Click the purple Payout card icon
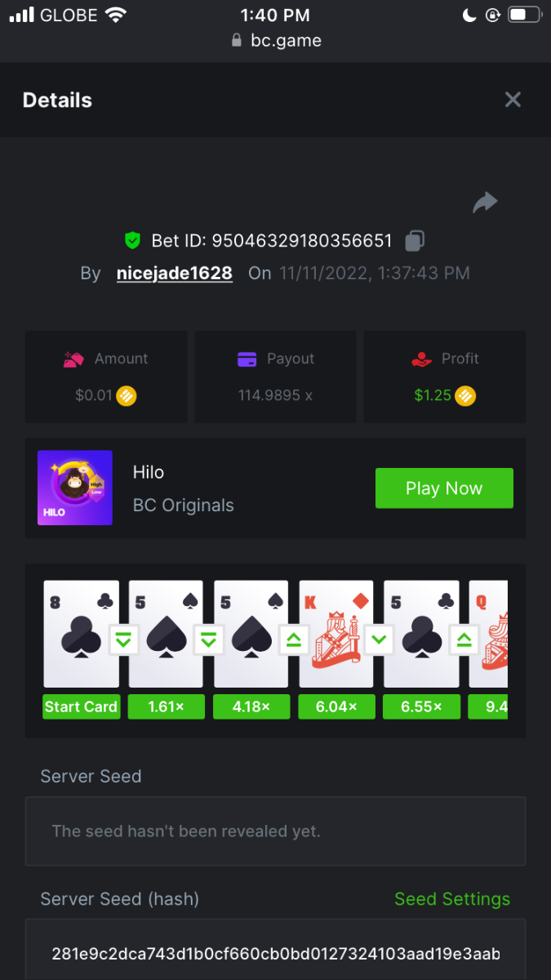This screenshot has width=551, height=980. point(247,359)
